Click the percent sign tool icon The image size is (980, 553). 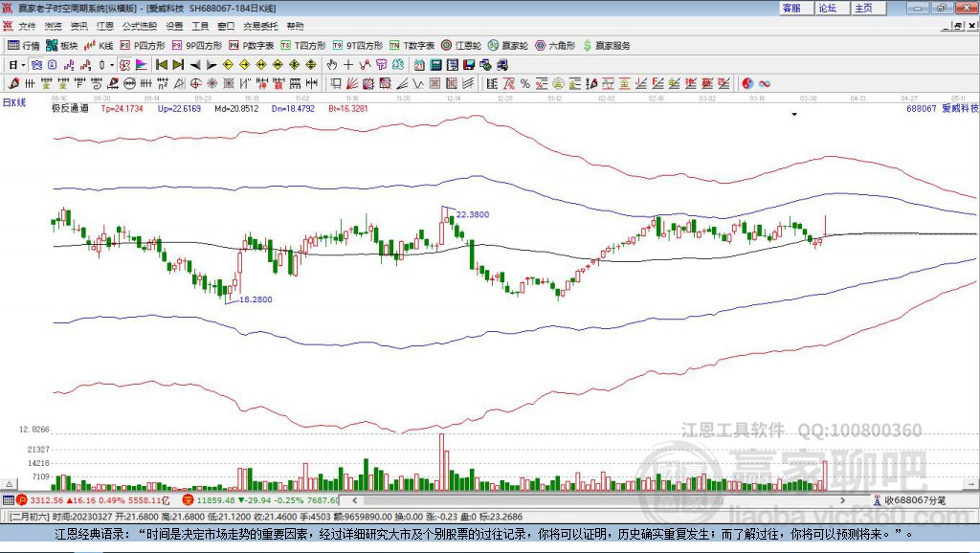525,84
